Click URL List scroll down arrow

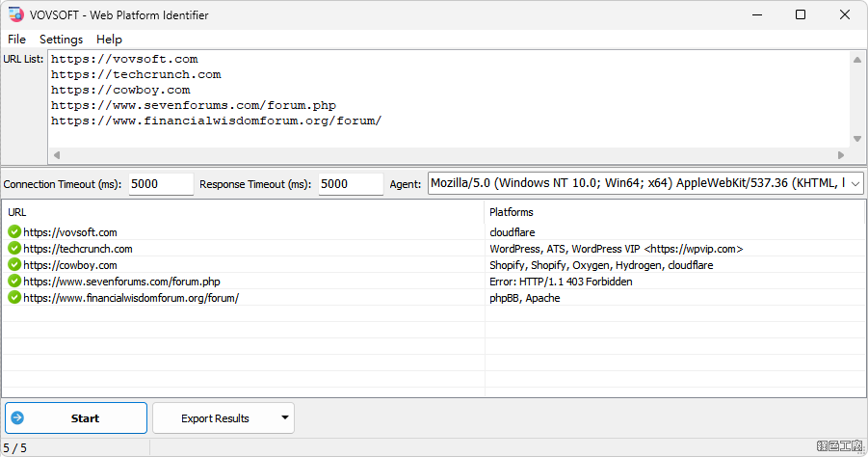coord(857,139)
